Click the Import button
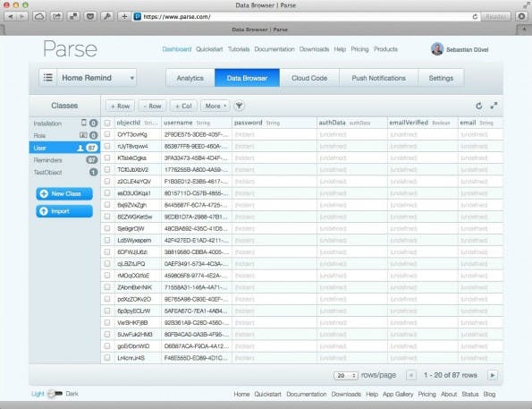The height and width of the screenshot is (409, 532). (x=64, y=211)
